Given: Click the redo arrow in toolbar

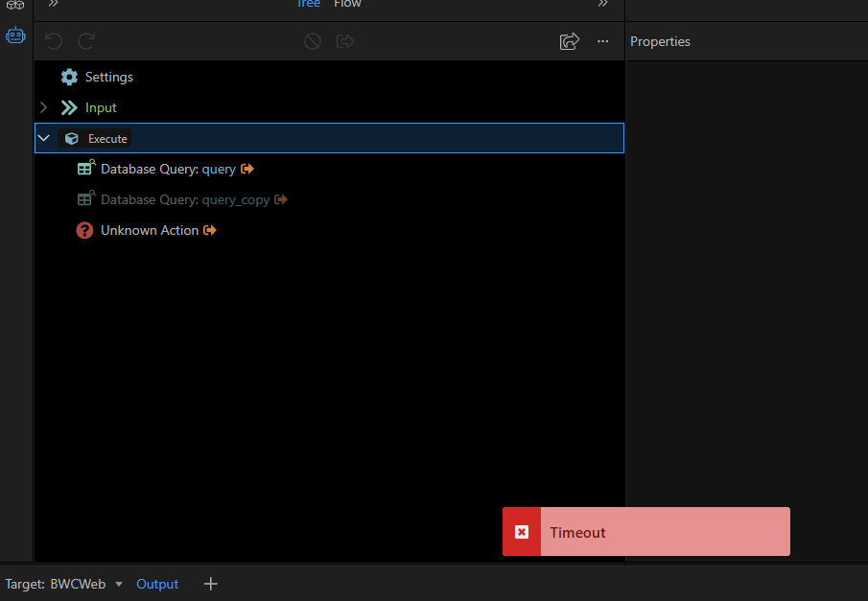Looking at the screenshot, I should (86, 41).
